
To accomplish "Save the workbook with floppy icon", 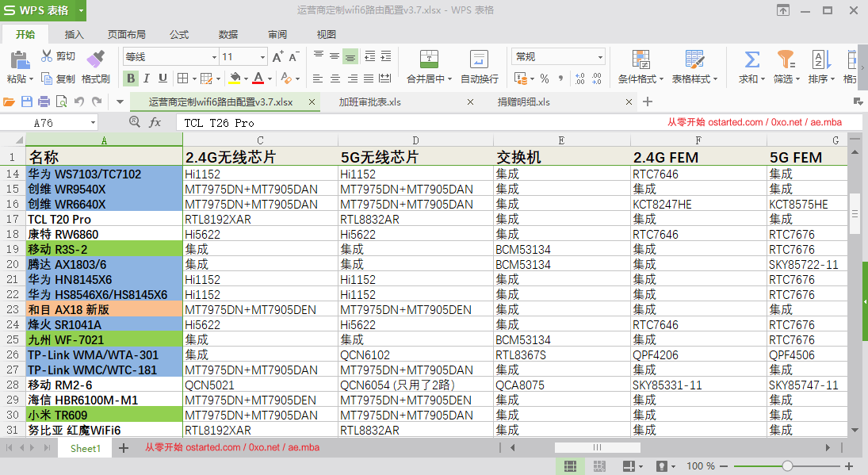I will pos(27,102).
